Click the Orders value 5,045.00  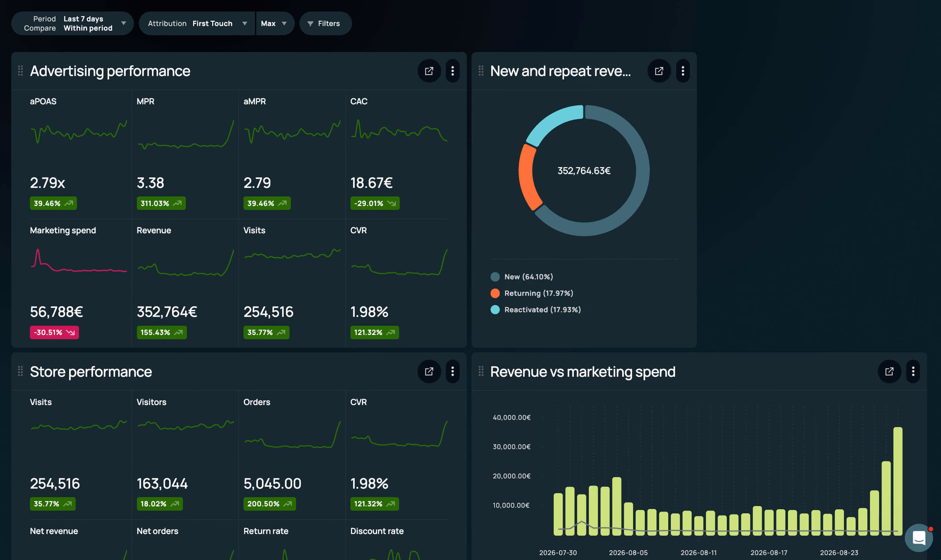pyautogui.click(x=272, y=484)
